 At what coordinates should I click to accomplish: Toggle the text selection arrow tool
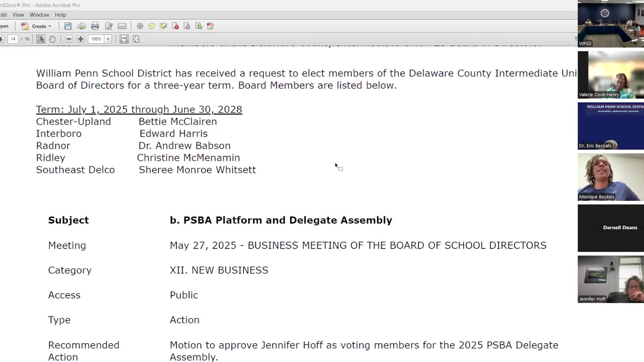coord(41,39)
